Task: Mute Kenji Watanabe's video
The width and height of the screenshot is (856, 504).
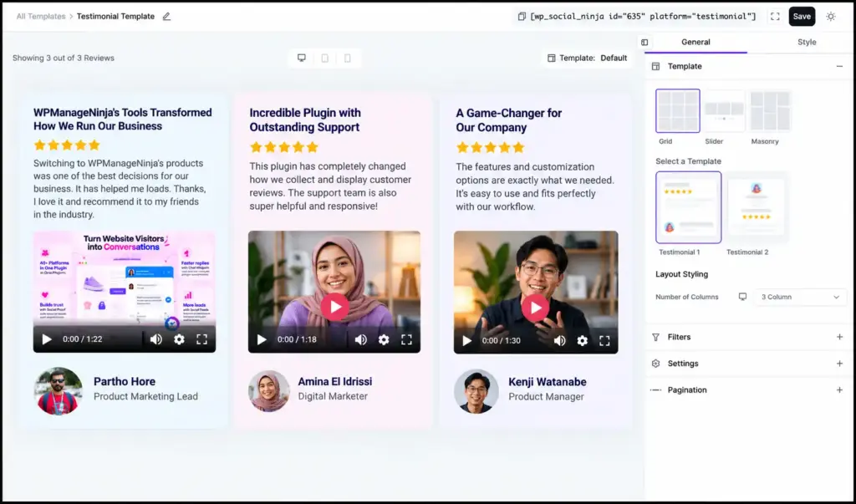Action: click(x=559, y=341)
